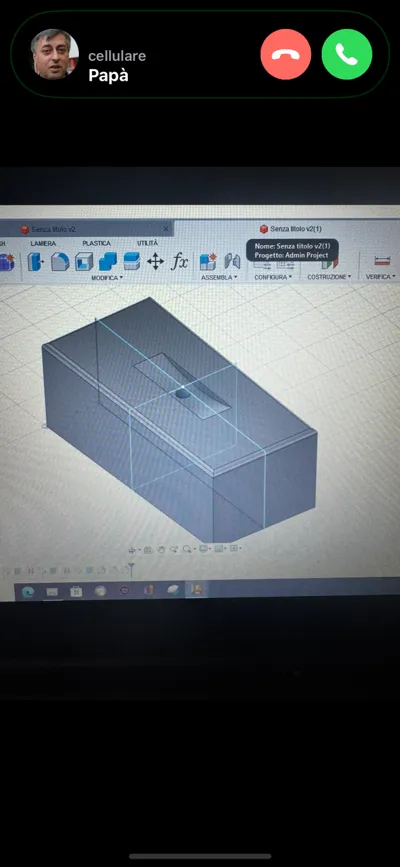Expand the VERIFICA dropdown menu

381,276
